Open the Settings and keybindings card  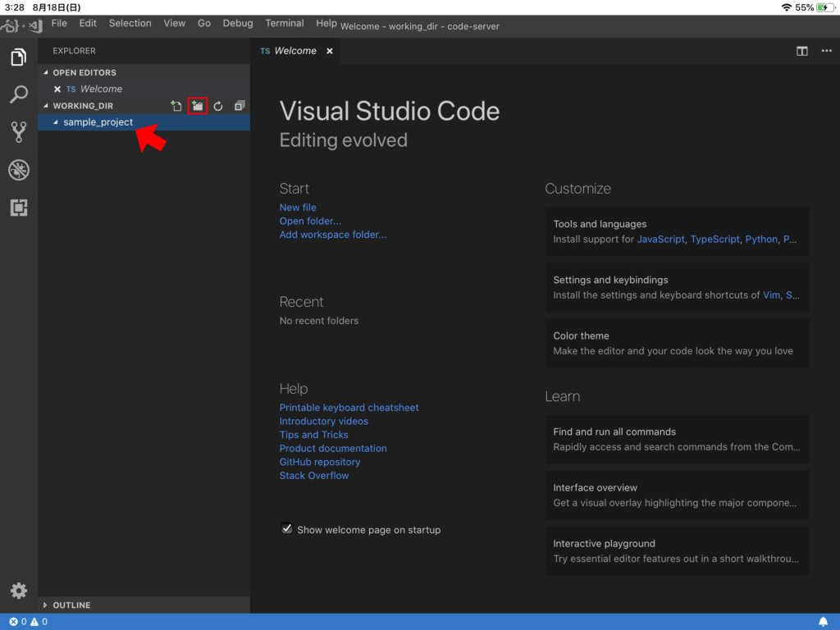pos(677,288)
